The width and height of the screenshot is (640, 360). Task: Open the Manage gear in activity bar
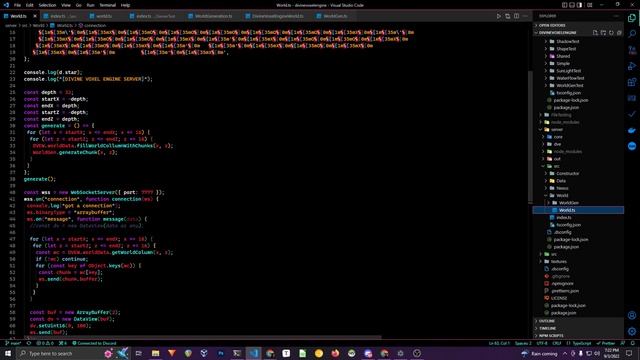pyautogui.click(x=632, y=331)
